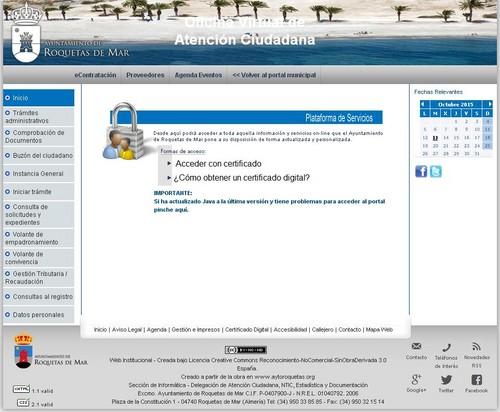Click ¿Cómo obtener un certificado digital?
This screenshot has width=500, height=412.
[241, 178]
